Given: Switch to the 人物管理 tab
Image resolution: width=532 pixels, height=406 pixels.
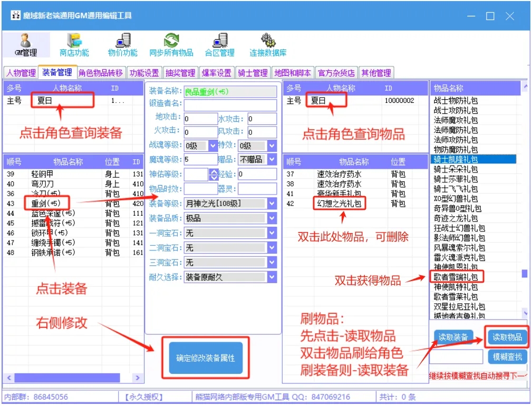Looking at the screenshot, I should 21,73.
